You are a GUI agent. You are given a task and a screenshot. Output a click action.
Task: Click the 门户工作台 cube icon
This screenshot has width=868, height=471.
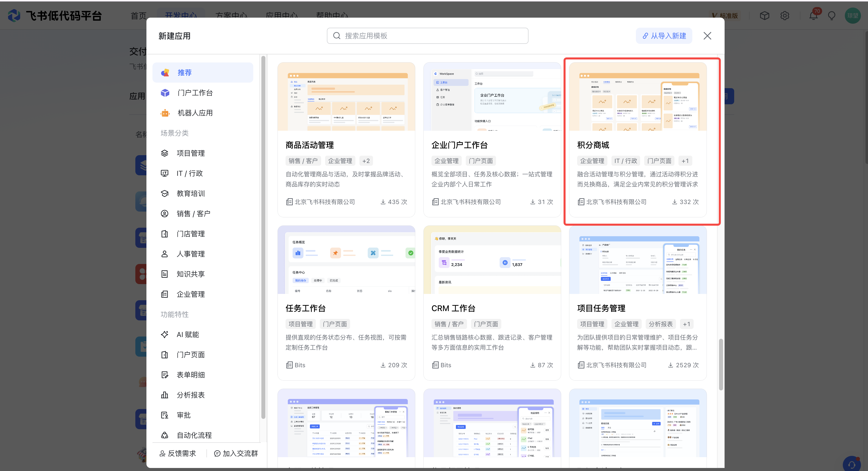click(x=165, y=93)
